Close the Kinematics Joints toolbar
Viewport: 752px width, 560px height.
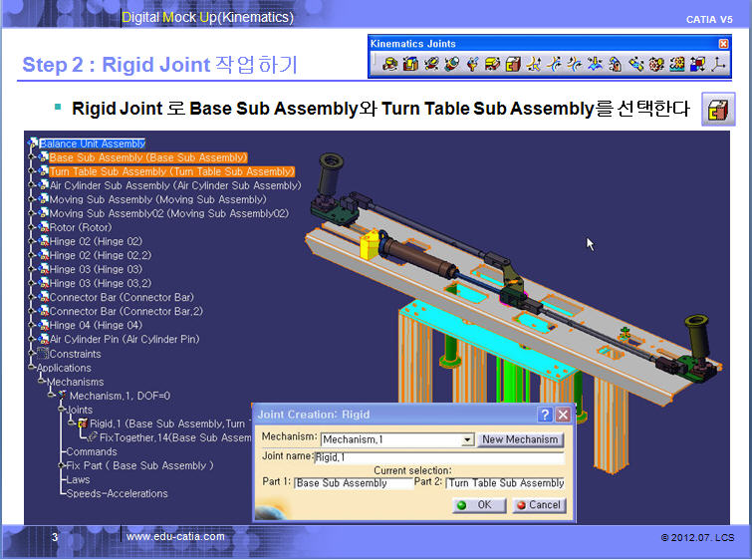coord(723,44)
